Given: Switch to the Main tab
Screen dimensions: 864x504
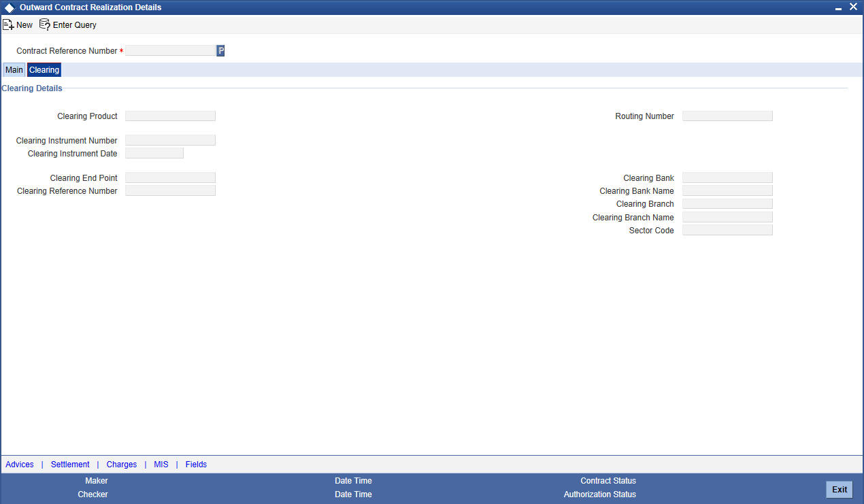Looking at the screenshot, I should click(14, 70).
